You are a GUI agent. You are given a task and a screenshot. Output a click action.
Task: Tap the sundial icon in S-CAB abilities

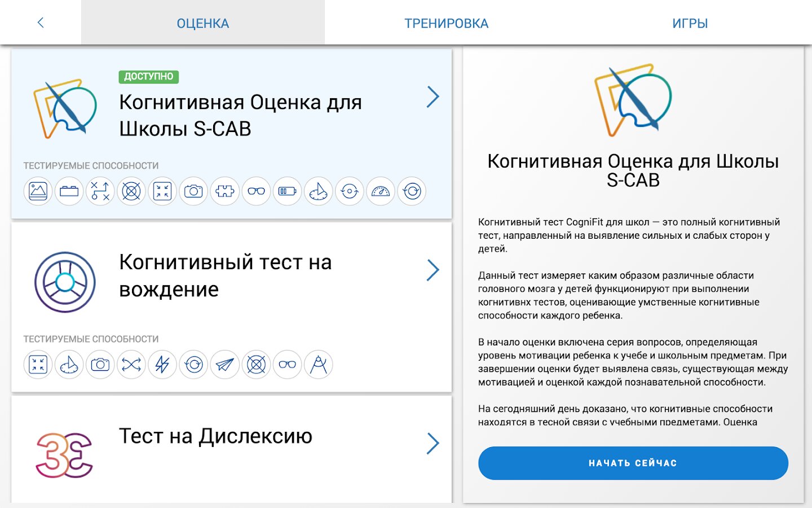318,191
